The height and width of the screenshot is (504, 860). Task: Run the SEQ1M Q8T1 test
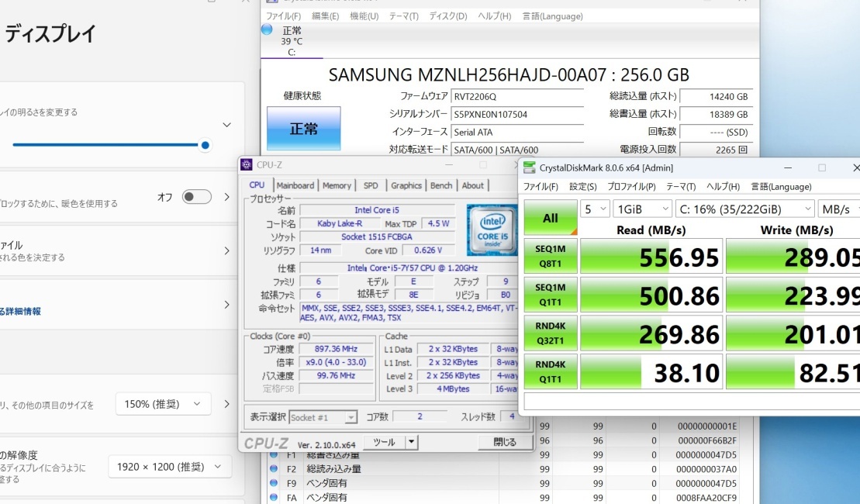coord(550,256)
